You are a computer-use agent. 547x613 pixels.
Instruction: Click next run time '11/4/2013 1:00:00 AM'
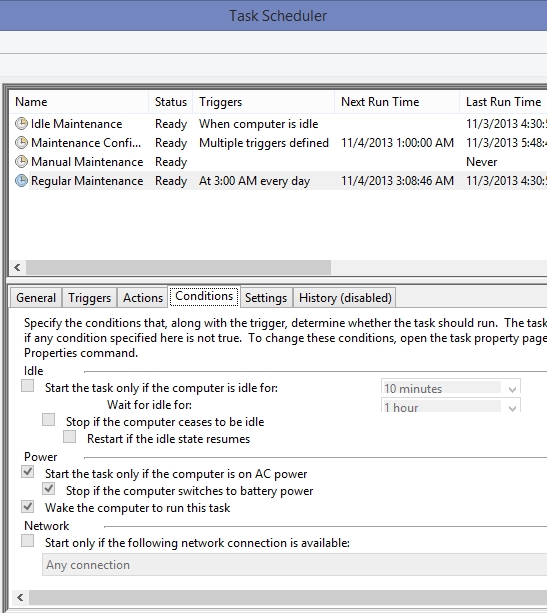(397, 143)
